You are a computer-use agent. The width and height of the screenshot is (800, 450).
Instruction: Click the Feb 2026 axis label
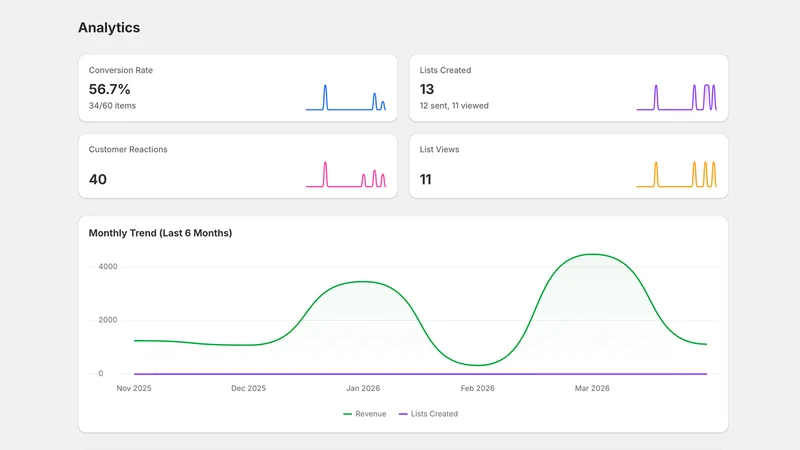tap(478, 388)
